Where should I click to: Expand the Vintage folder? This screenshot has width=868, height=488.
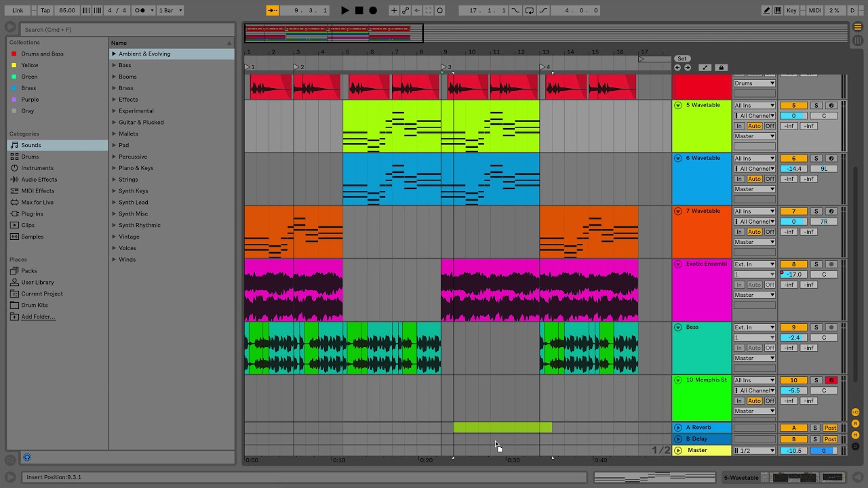(114, 237)
